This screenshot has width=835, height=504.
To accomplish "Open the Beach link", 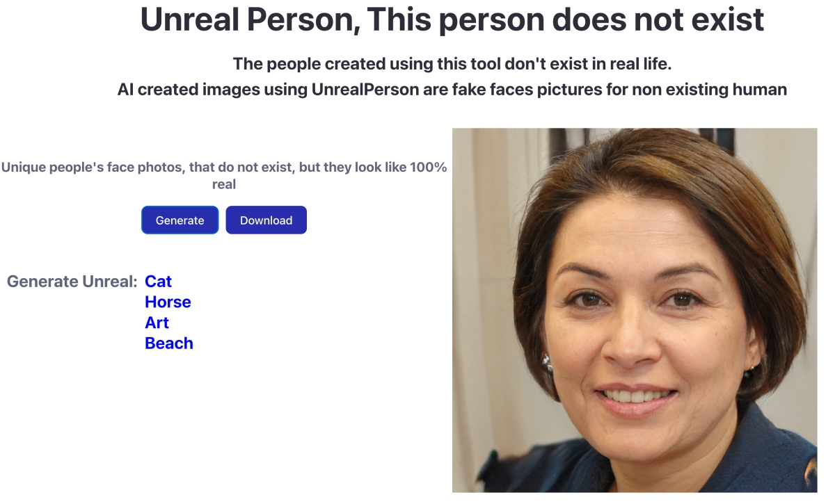I will [x=168, y=343].
